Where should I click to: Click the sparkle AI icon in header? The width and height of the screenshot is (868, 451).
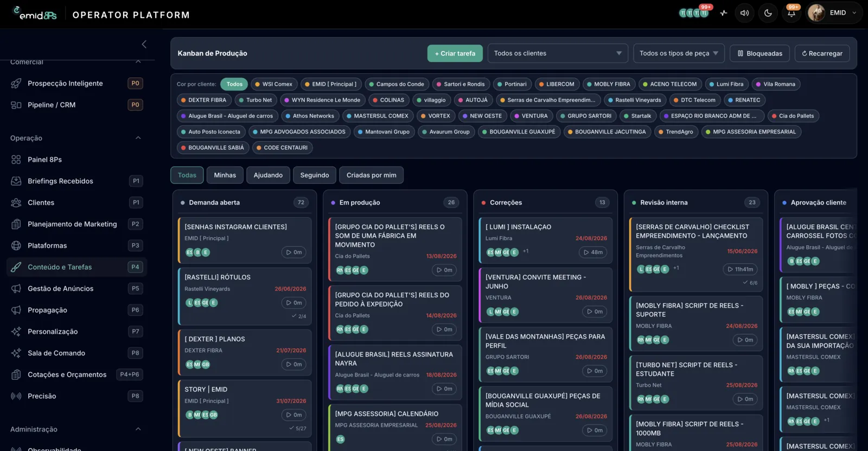tap(723, 13)
